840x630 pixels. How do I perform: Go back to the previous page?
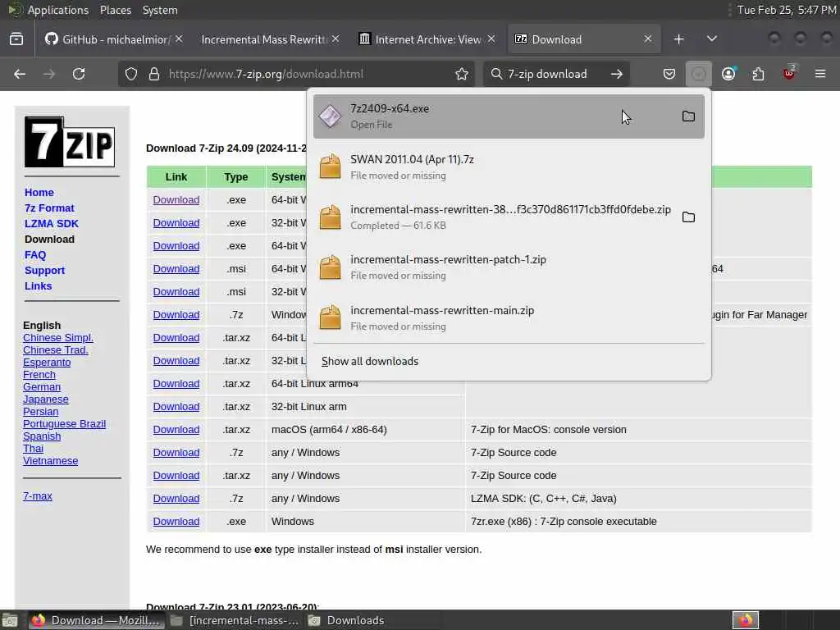20,74
